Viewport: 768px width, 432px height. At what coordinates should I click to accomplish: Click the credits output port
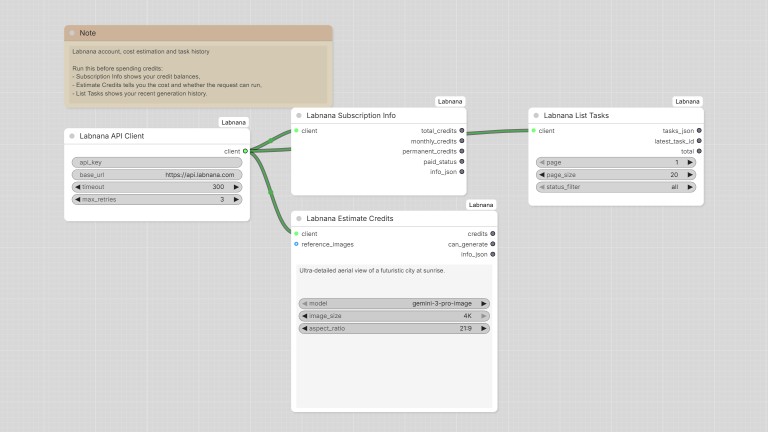click(x=493, y=234)
